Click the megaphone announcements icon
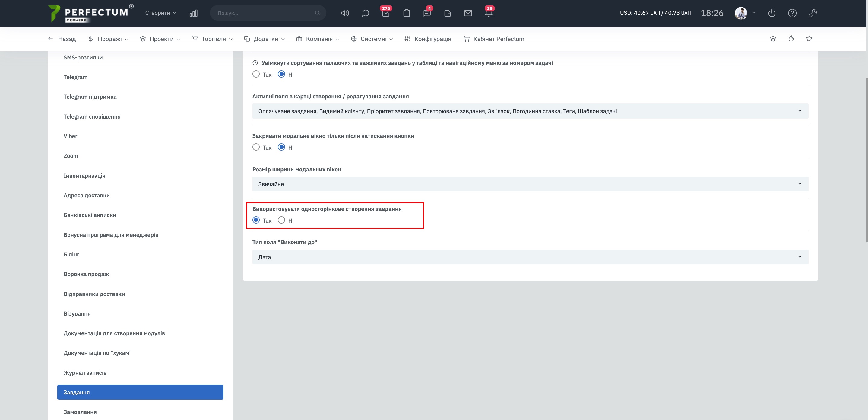 (345, 14)
